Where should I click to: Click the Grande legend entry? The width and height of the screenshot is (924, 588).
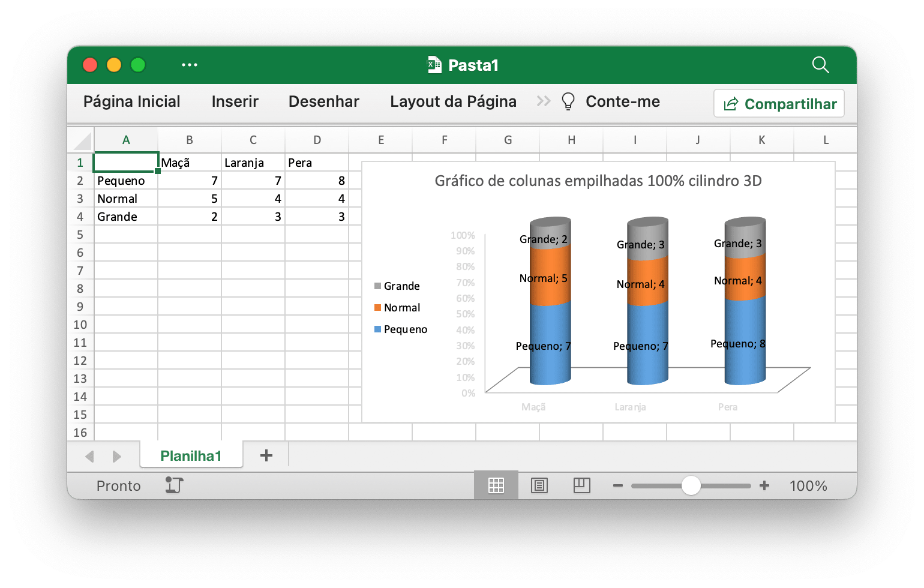[397, 286]
